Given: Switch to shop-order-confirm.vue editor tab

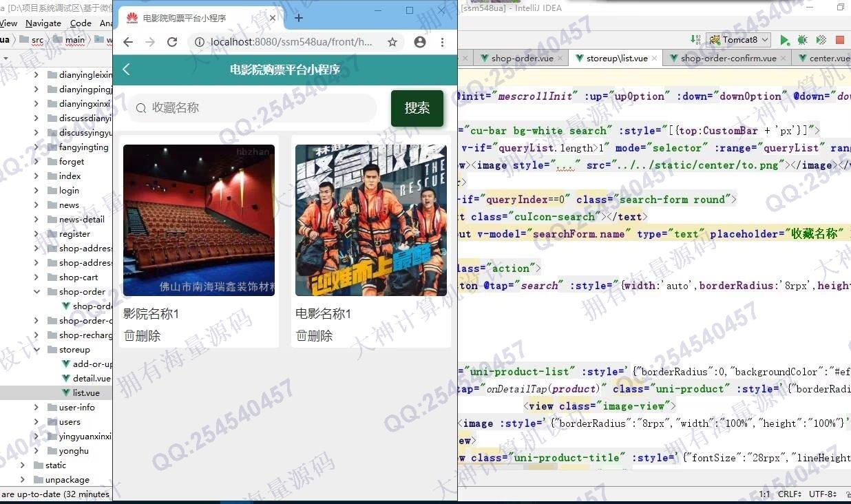Looking at the screenshot, I should (728, 59).
